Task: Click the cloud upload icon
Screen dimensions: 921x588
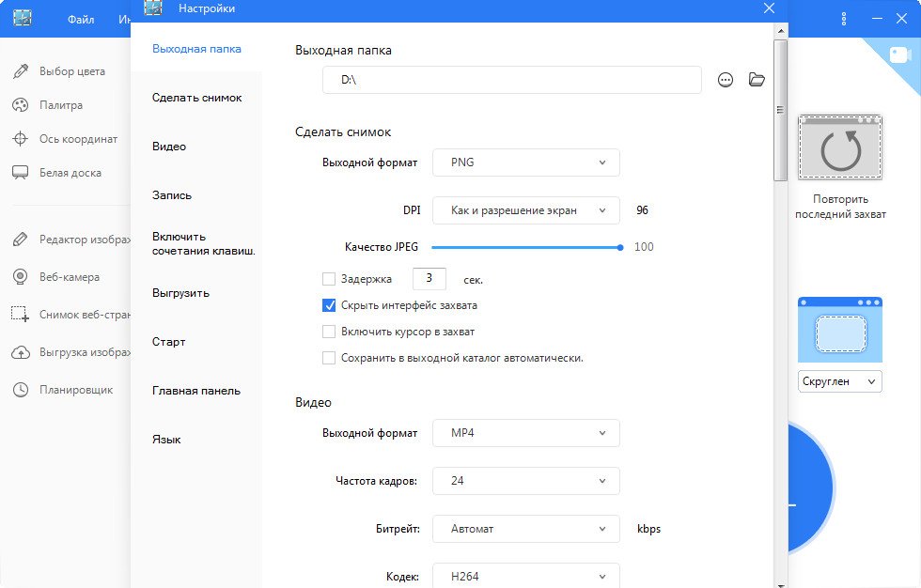Action: [21, 352]
